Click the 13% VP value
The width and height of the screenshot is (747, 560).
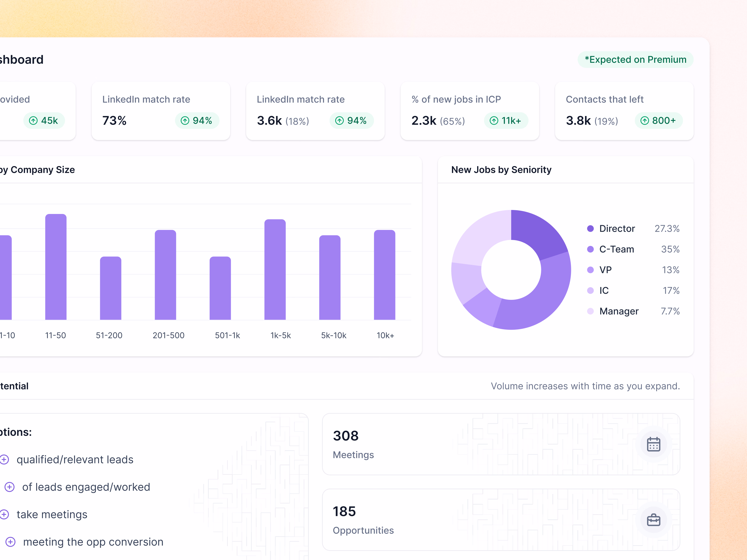[x=670, y=270]
